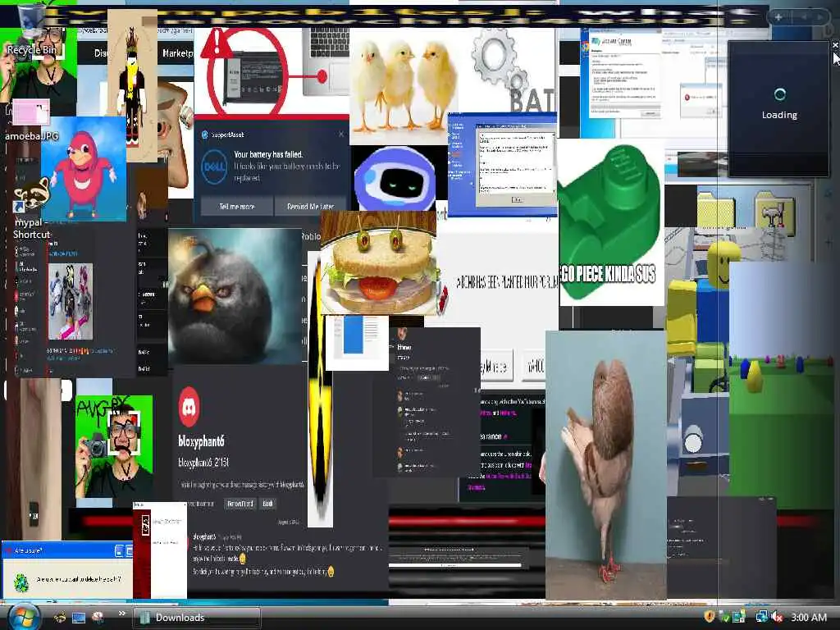The width and height of the screenshot is (840, 630).
Task: Click the Are you sure dialog title bar
Action: pyautogui.click(x=67, y=550)
